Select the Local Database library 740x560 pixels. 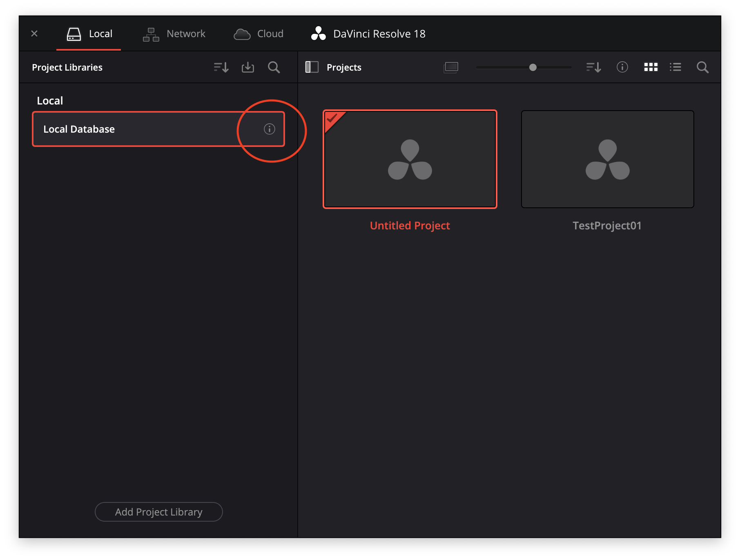158,129
